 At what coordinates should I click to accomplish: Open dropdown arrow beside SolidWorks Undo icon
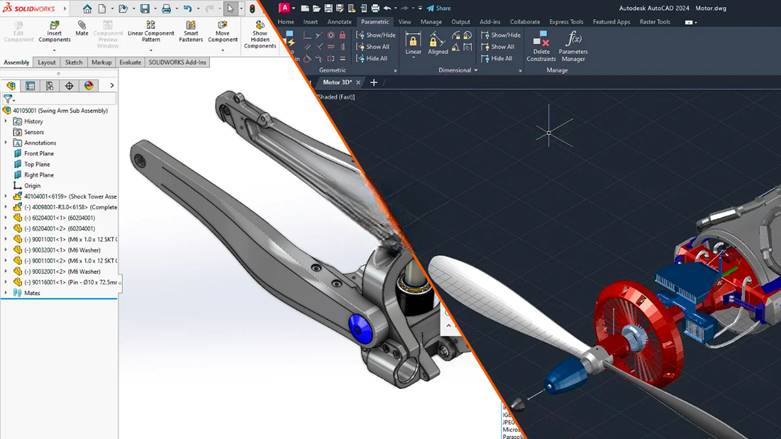[x=198, y=8]
